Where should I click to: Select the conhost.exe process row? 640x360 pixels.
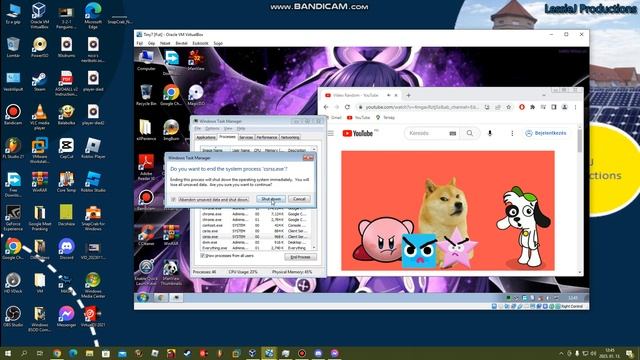pyautogui.click(x=256, y=225)
